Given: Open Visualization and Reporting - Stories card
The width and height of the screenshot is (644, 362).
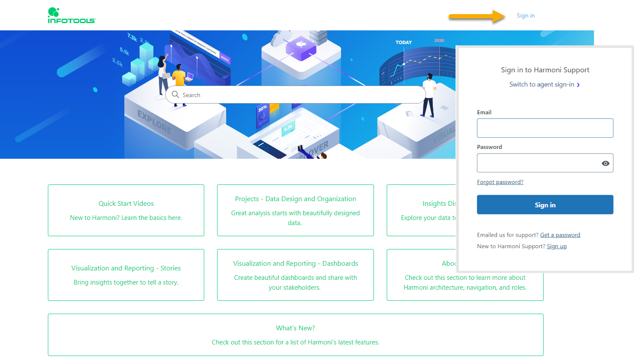Looking at the screenshot, I should pyautogui.click(x=126, y=275).
